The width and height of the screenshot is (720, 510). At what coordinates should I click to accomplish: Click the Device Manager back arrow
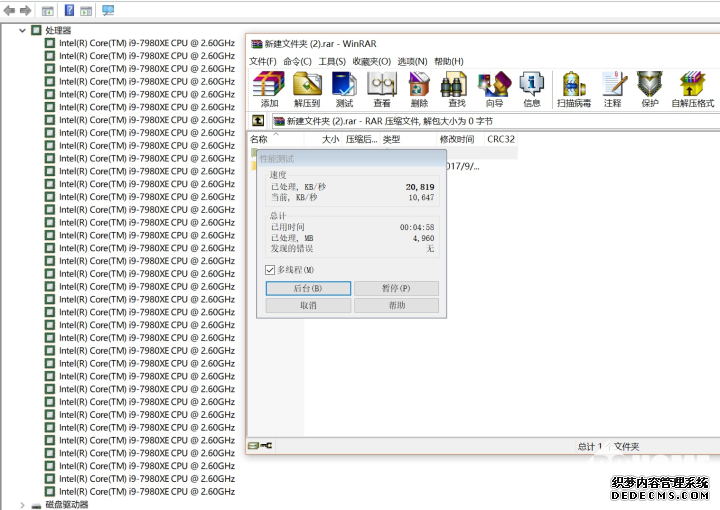pyautogui.click(x=9, y=10)
